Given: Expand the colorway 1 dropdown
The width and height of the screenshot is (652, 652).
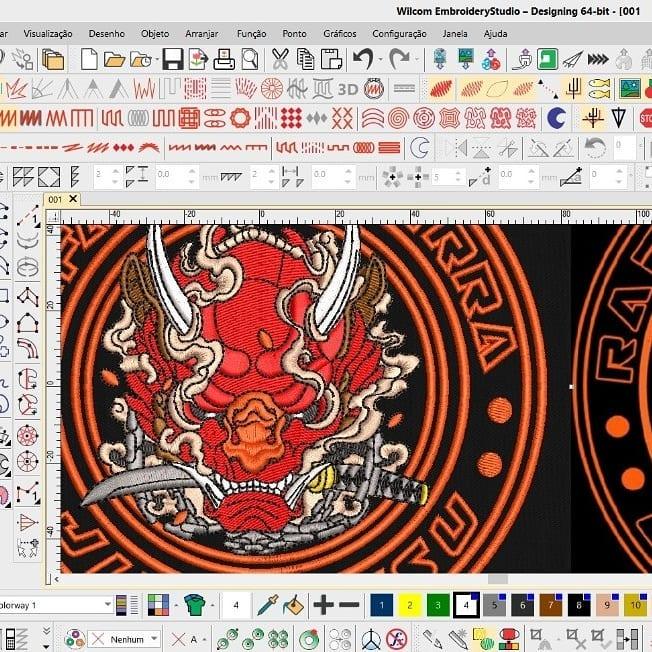Looking at the screenshot, I should click(x=107, y=604).
